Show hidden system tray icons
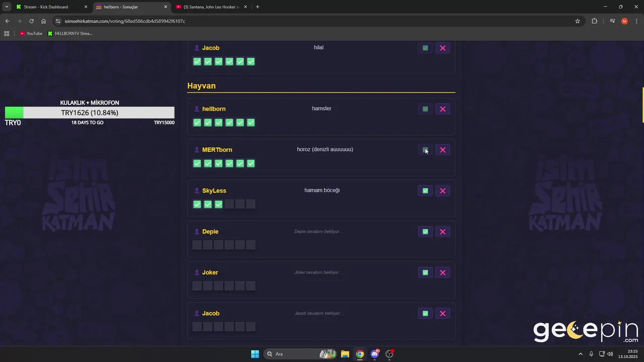Screen dimensions: 644x362 point(581,354)
